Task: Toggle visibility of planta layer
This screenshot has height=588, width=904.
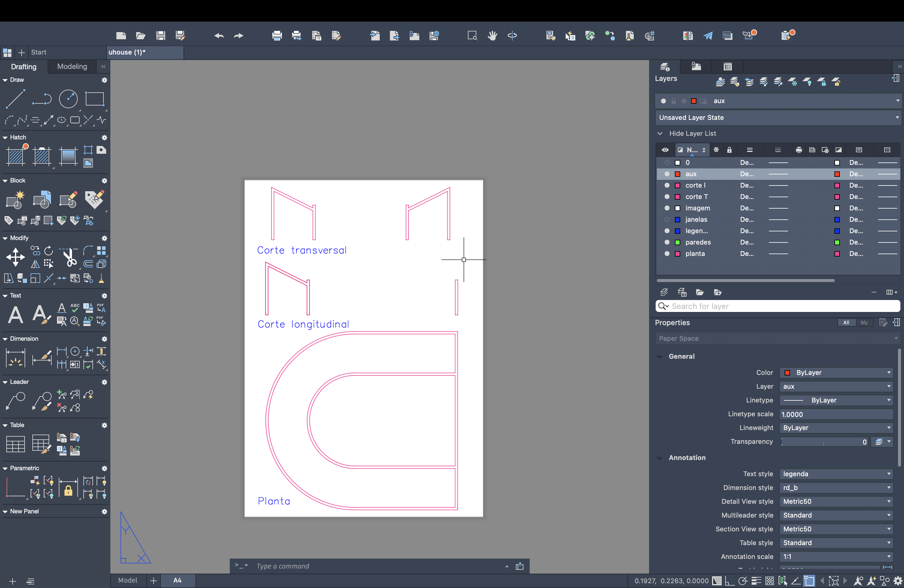Action: click(x=667, y=254)
